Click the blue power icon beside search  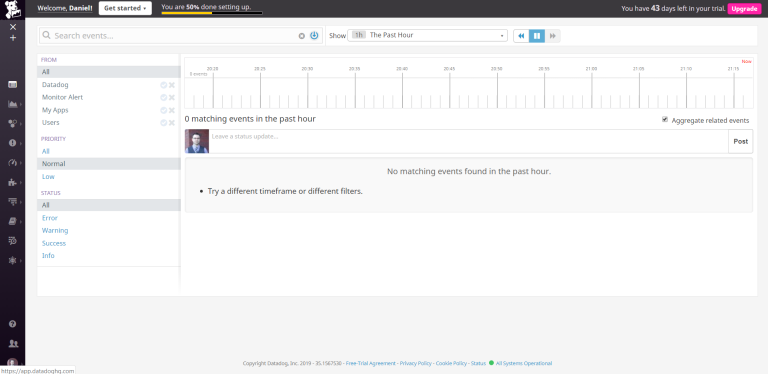point(314,36)
